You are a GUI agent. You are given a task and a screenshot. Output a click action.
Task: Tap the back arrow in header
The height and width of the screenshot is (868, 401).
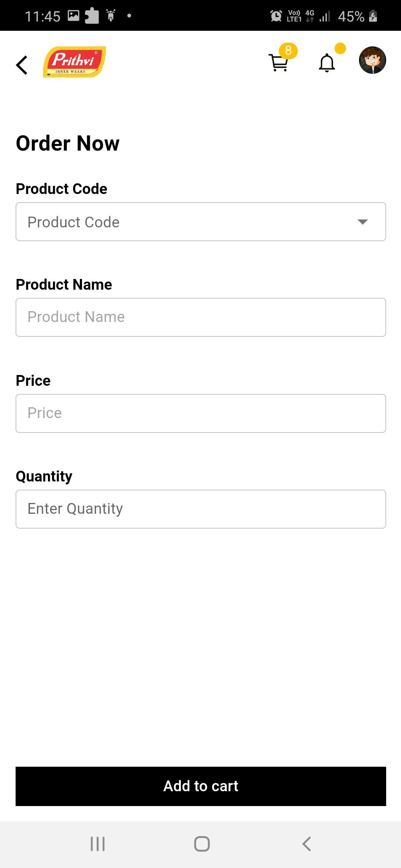tap(22, 65)
